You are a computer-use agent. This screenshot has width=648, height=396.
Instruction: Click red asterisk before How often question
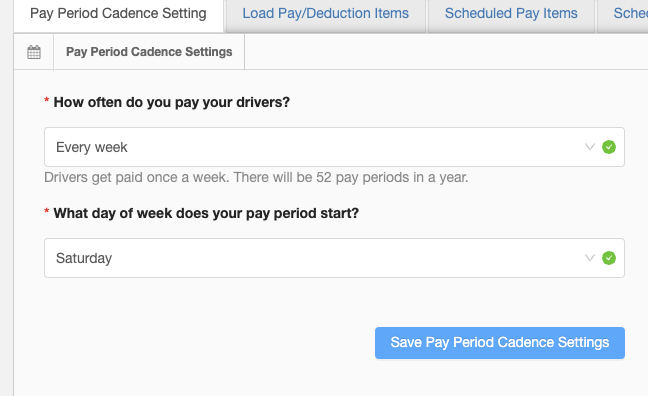pyautogui.click(x=47, y=101)
